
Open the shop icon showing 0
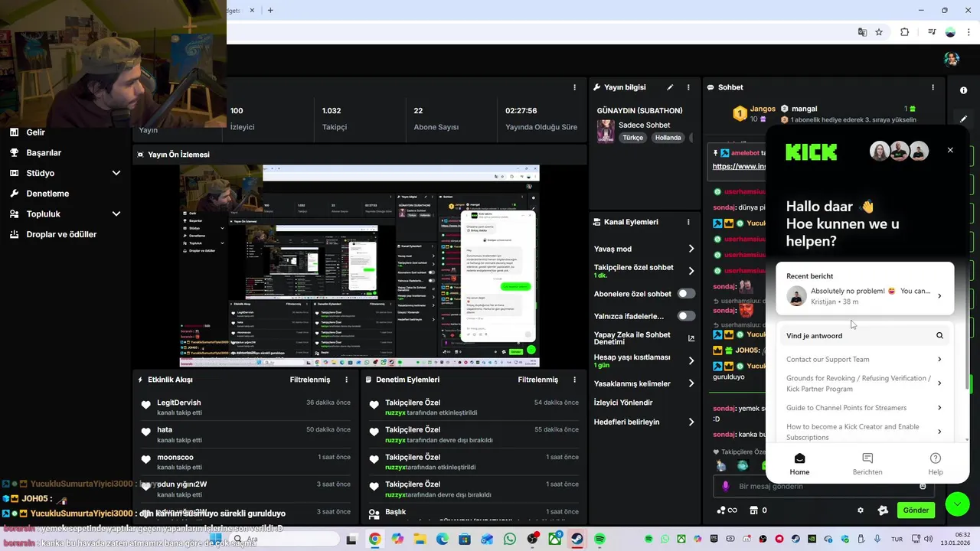(x=758, y=510)
